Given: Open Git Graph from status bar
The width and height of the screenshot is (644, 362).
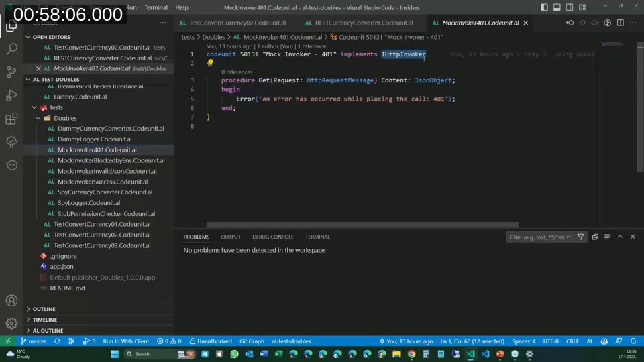Looking at the screenshot, I should coord(252,341).
